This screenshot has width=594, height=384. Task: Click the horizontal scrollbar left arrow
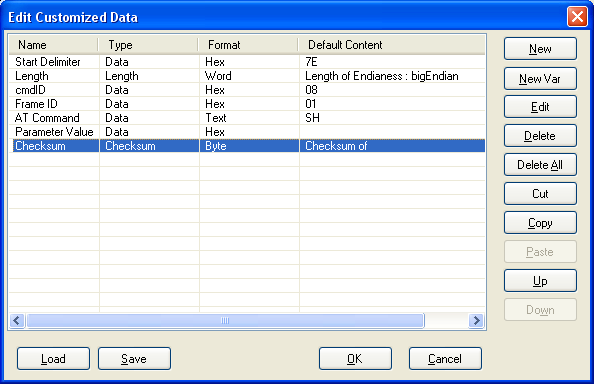tap(17, 321)
